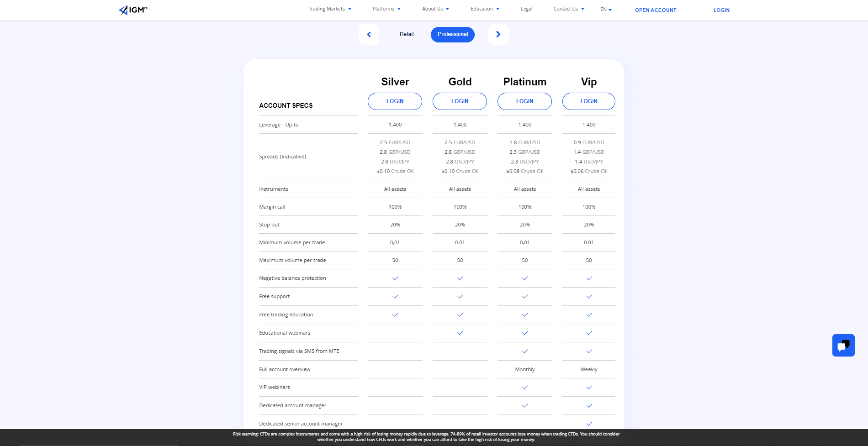Click the Vip column heading
This screenshot has height=446, width=868.
click(x=589, y=82)
